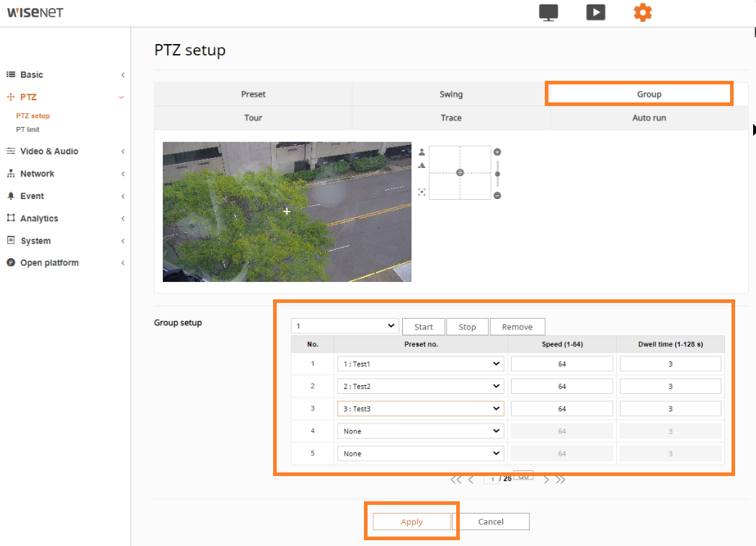Click the Basic menu list icon

click(x=11, y=74)
